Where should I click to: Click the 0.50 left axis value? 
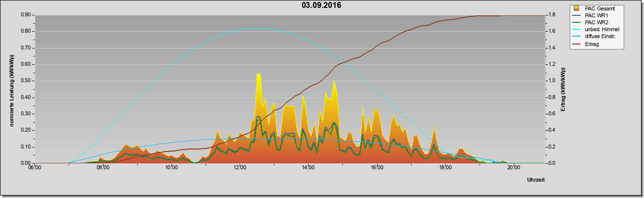pyautogui.click(x=26, y=81)
